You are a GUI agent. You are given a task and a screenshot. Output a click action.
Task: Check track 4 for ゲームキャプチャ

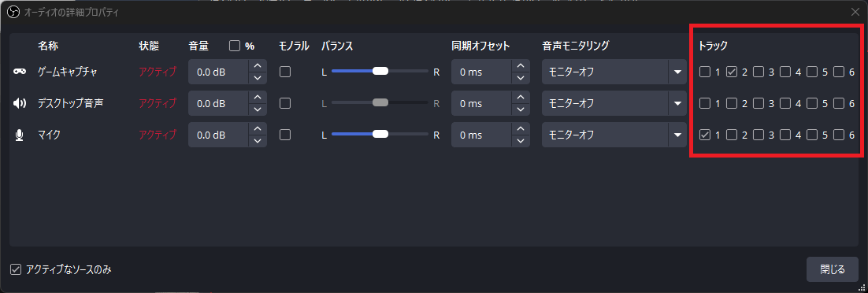[x=785, y=72]
